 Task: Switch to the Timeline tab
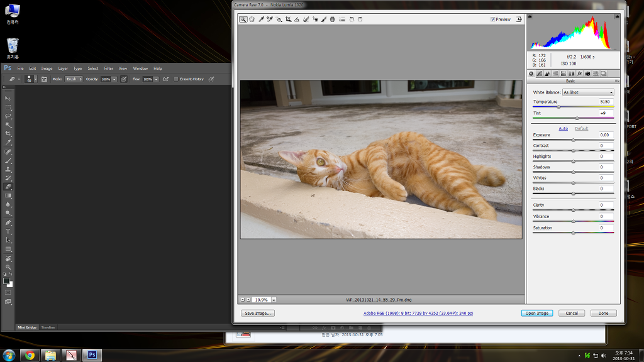click(x=48, y=327)
